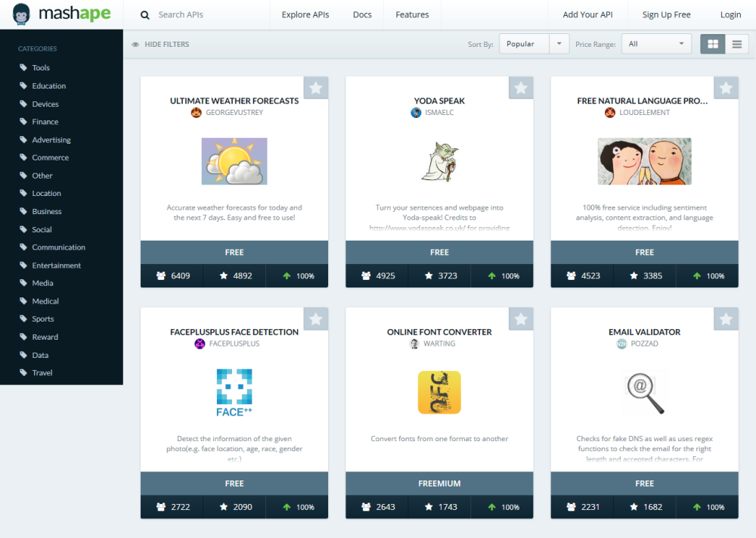756x538 pixels.
Task: Select the Commerce category
Action: (x=50, y=158)
